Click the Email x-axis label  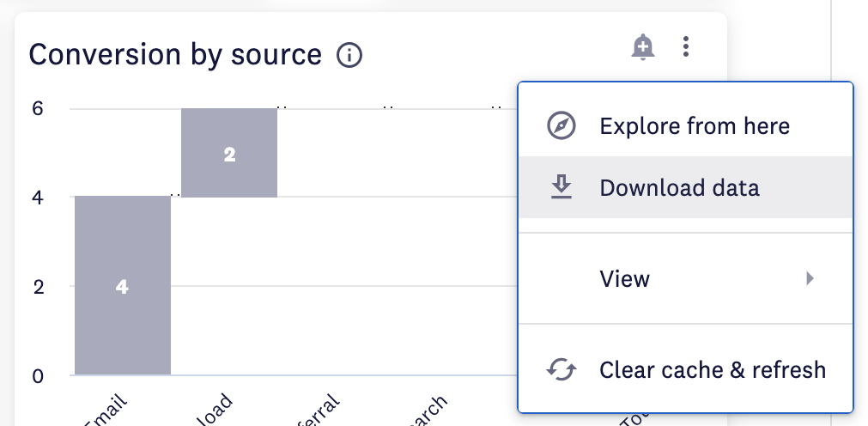pyautogui.click(x=106, y=411)
